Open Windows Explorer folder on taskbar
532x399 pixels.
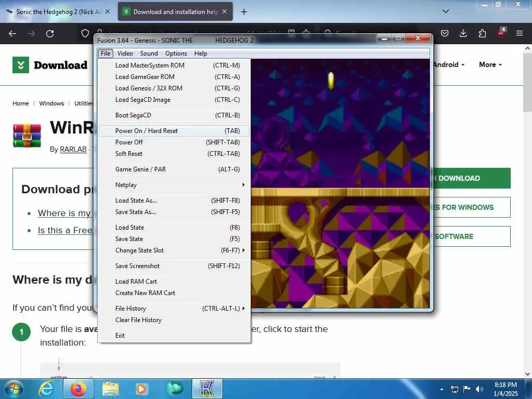[x=111, y=389]
